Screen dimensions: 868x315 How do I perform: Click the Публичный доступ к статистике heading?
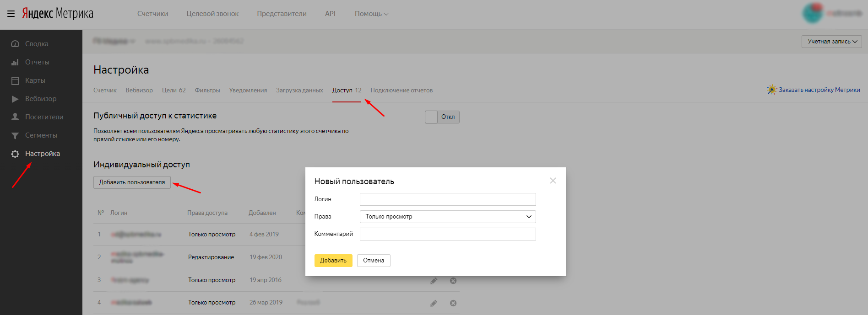pos(155,116)
